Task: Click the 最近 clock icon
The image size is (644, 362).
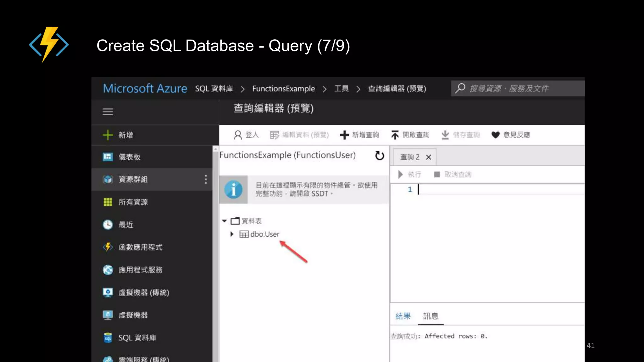Action: click(x=108, y=225)
